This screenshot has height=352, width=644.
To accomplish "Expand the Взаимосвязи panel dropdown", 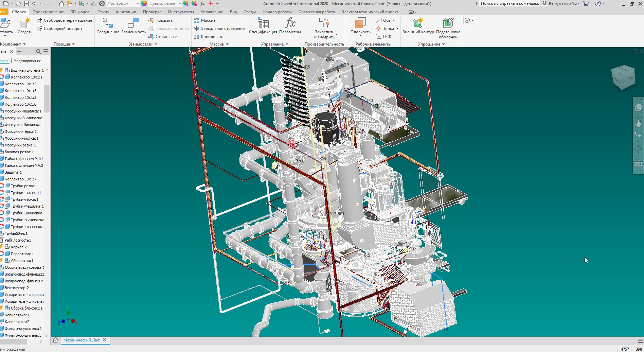I will point(156,44).
